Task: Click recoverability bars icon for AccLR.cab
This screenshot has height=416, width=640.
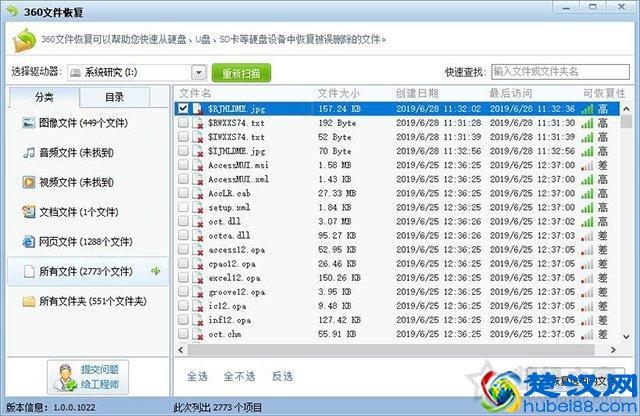Action: tap(587, 194)
